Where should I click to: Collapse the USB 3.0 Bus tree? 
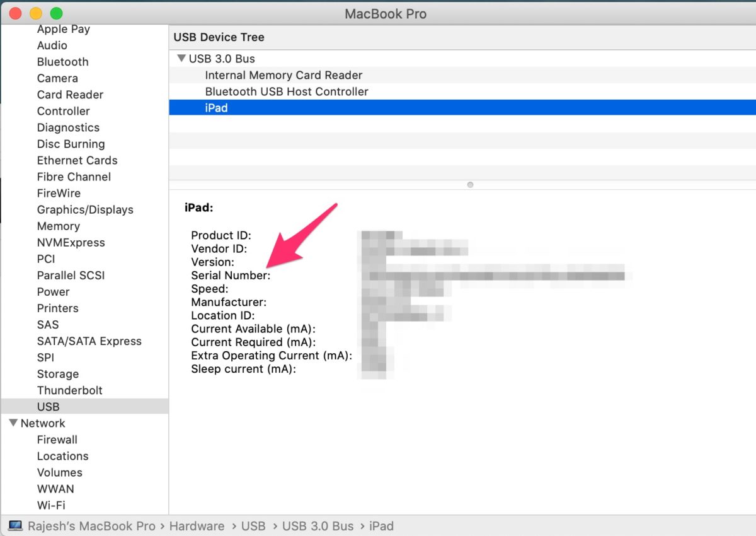pyautogui.click(x=181, y=59)
